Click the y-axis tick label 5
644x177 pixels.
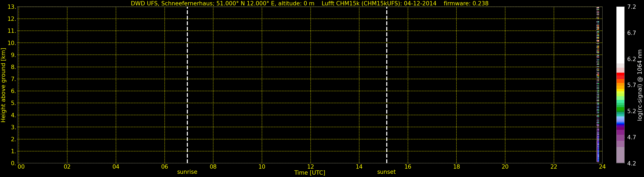tap(13, 103)
